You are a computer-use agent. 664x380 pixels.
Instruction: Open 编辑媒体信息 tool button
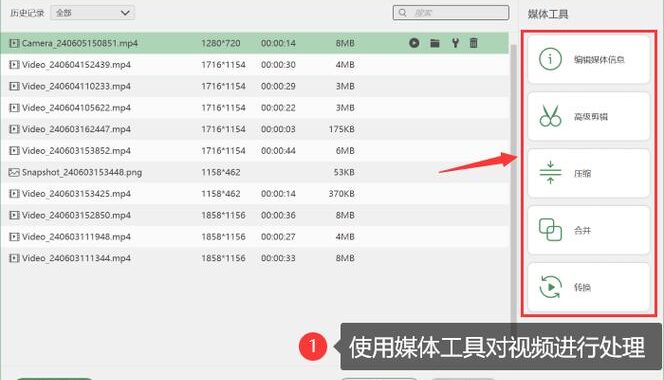589,59
